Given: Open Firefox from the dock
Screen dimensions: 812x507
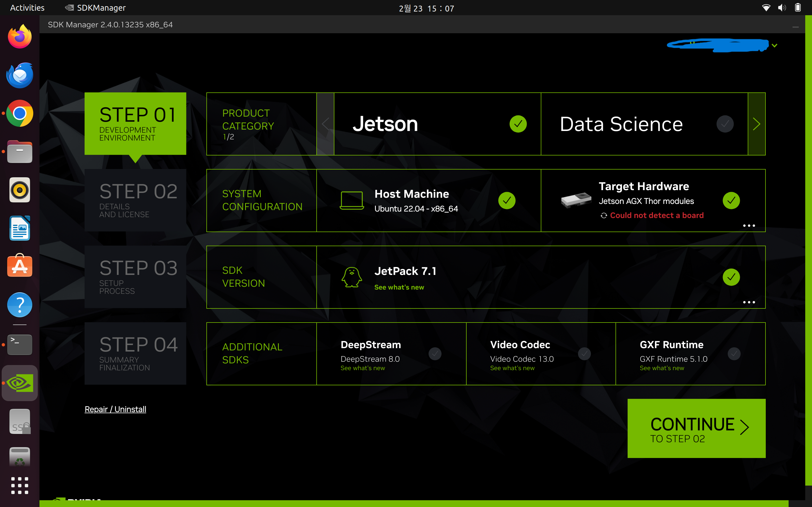Looking at the screenshot, I should pos(19,36).
